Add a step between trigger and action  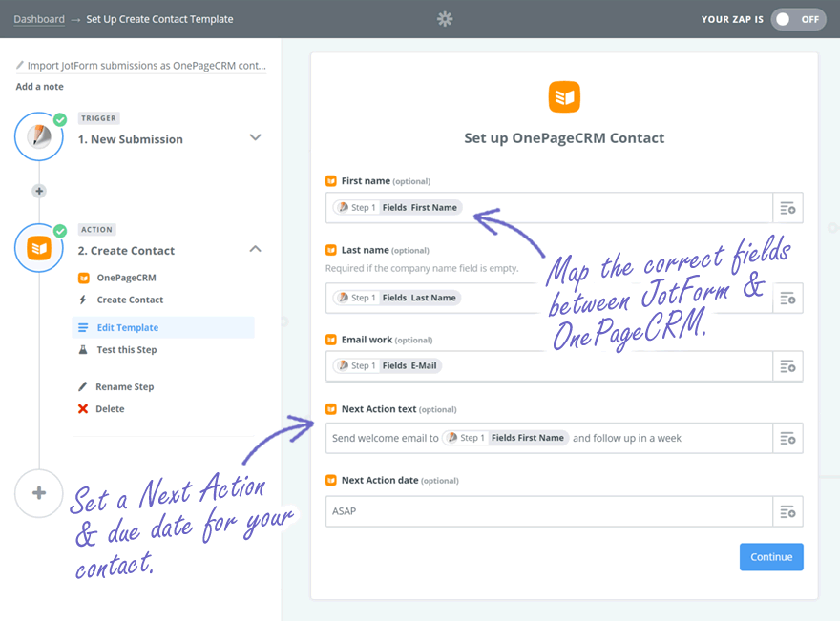click(x=39, y=191)
